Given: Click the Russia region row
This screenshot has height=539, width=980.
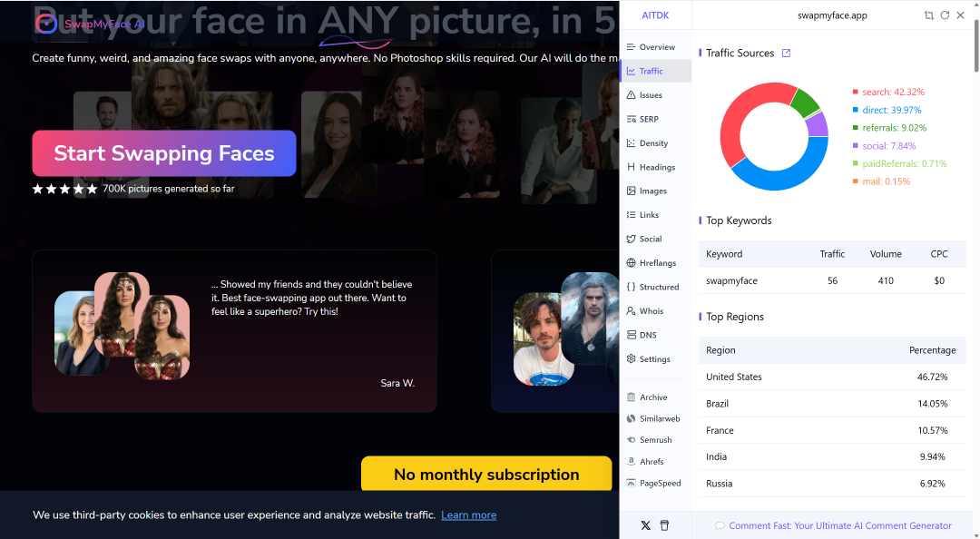Looking at the screenshot, I should pos(832,484).
